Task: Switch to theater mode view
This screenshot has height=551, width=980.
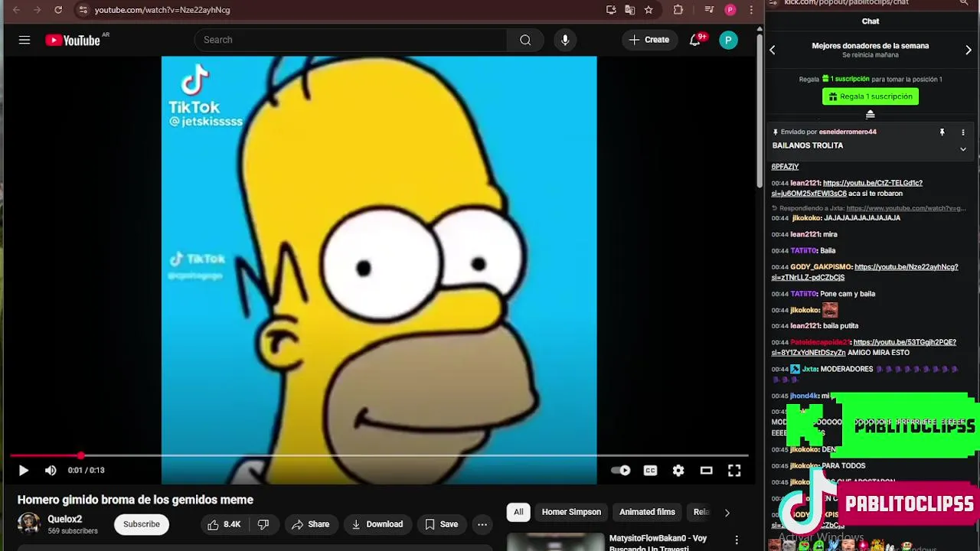Action: tap(707, 471)
